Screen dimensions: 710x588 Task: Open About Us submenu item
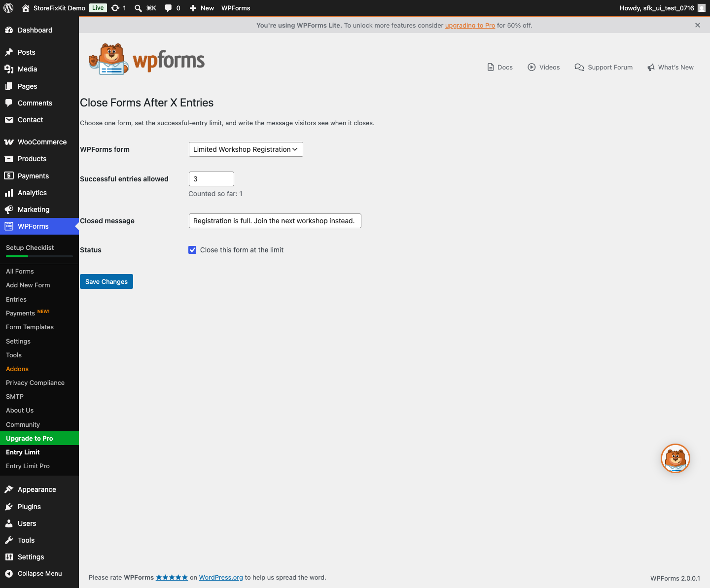point(20,410)
